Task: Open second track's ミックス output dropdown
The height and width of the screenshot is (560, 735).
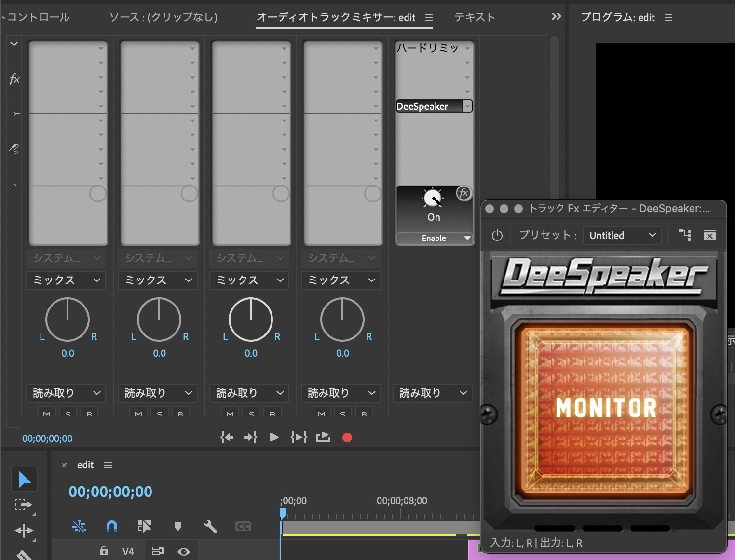Action: coord(158,280)
